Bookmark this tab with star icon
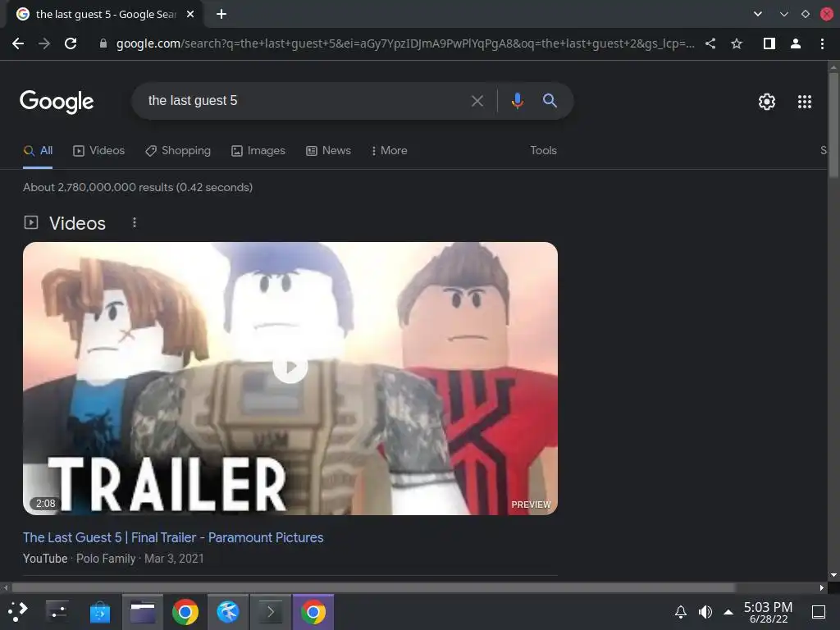This screenshot has width=840, height=630. 737,43
